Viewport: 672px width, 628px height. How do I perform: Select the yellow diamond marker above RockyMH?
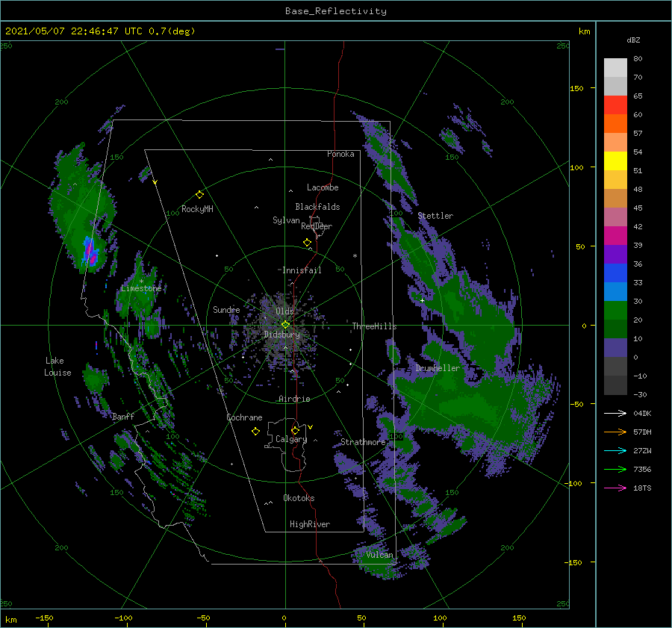coord(199,195)
